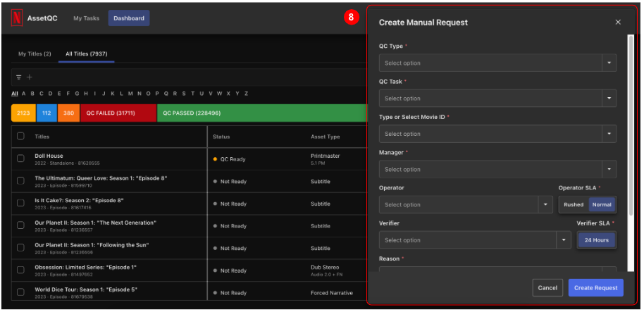644x312 pixels.
Task: Select all titles with the header checkbox
Action: (20, 137)
